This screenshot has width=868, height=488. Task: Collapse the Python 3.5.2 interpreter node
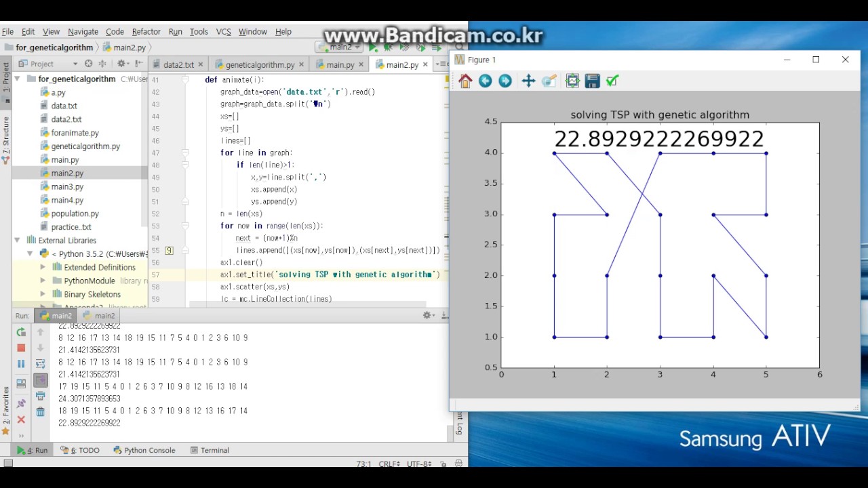point(30,253)
